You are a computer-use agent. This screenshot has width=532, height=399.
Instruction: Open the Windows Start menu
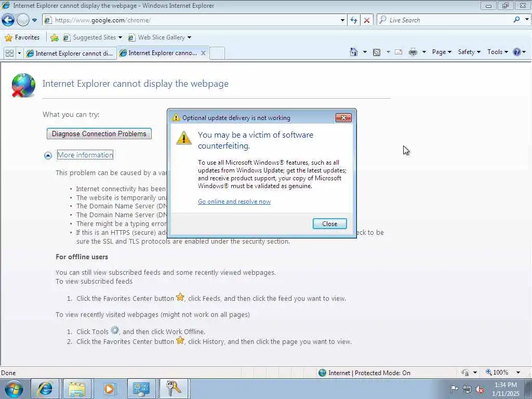14,389
